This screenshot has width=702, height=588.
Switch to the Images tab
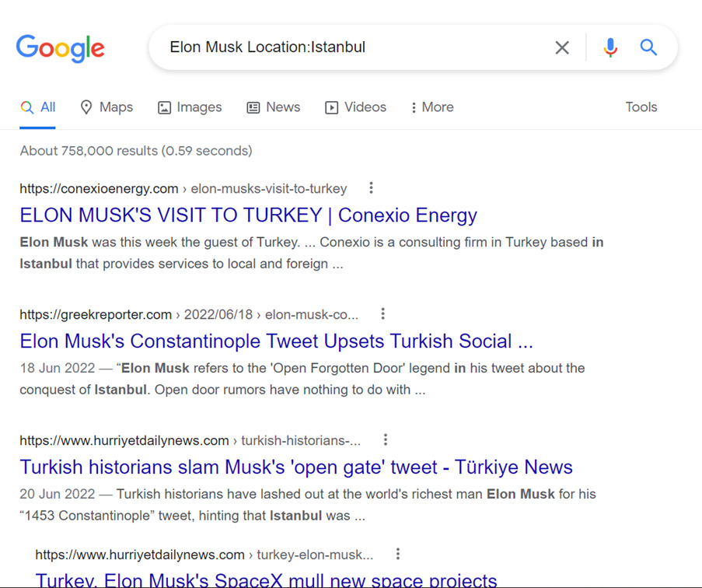point(190,107)
